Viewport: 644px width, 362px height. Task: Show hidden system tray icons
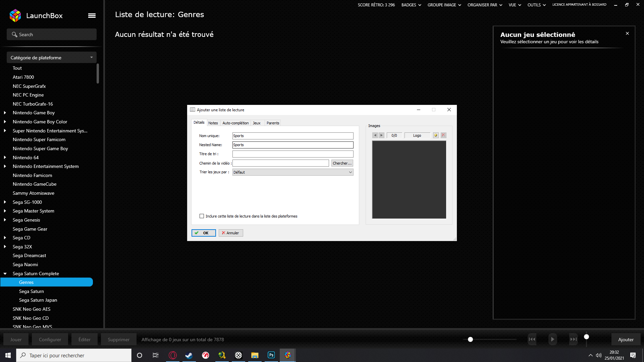tap(591, 355)
